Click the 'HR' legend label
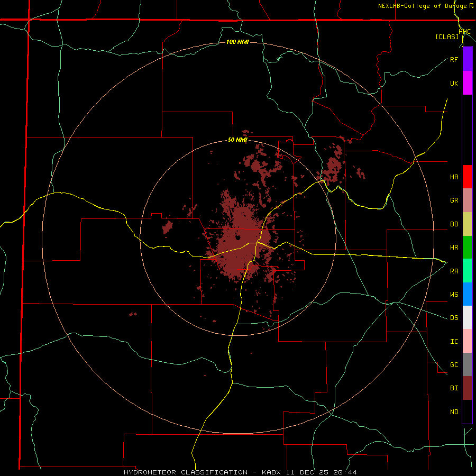 454,248
